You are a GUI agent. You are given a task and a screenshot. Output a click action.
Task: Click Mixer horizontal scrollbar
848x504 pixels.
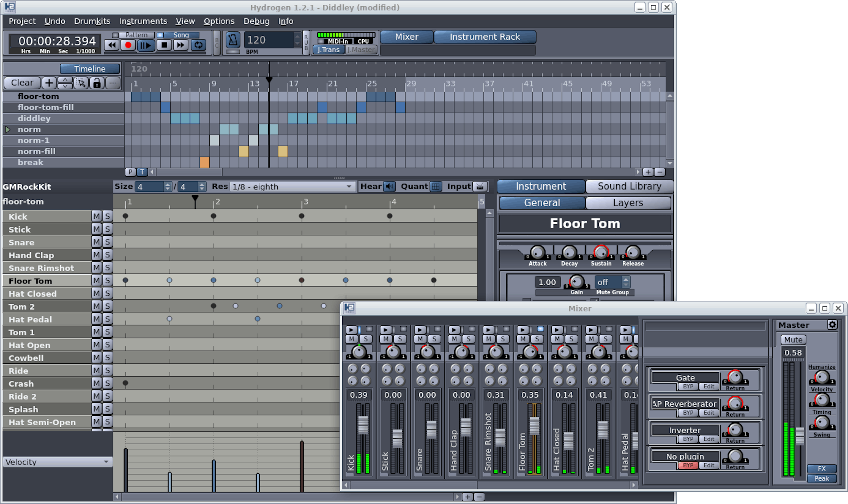[414, 485]
